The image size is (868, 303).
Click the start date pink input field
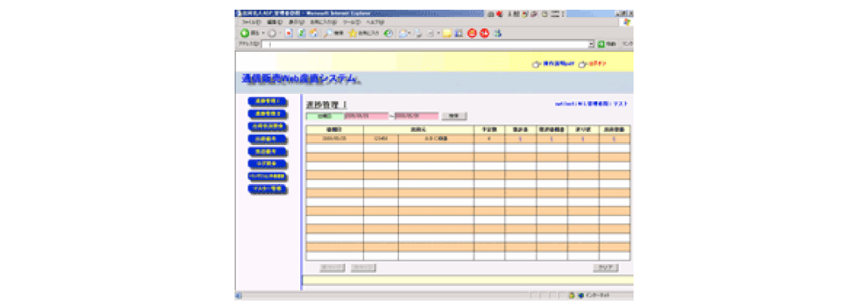[366, 116]
